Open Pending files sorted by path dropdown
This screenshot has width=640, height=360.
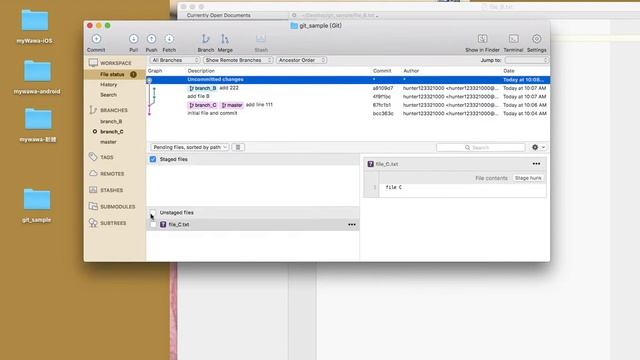[189, 147]
